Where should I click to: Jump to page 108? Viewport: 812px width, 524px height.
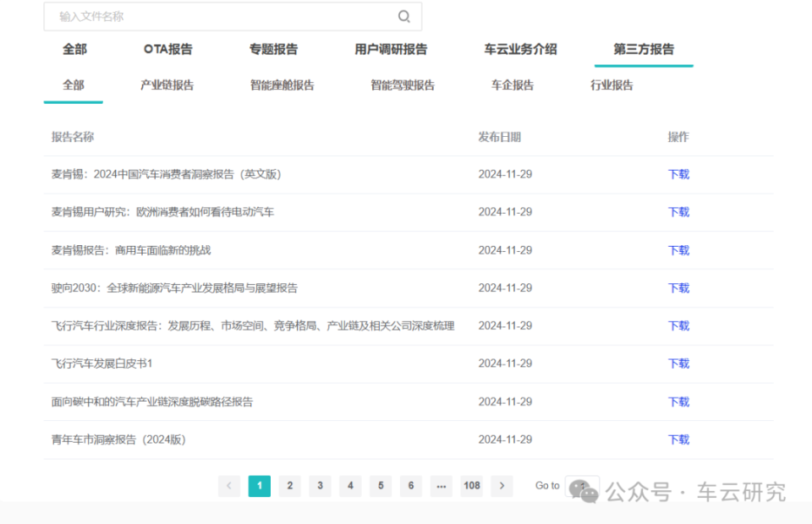coord(471,486)
